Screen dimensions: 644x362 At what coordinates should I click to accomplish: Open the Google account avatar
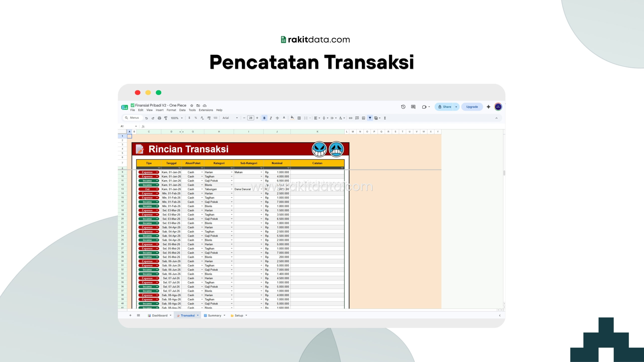point(498,107)
